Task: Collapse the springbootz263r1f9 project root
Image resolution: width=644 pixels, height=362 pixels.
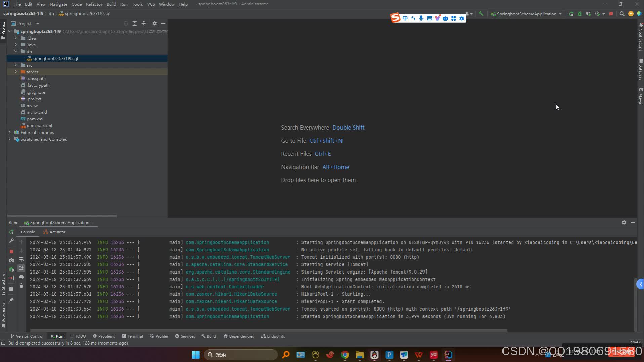Action: click(10, 31)
